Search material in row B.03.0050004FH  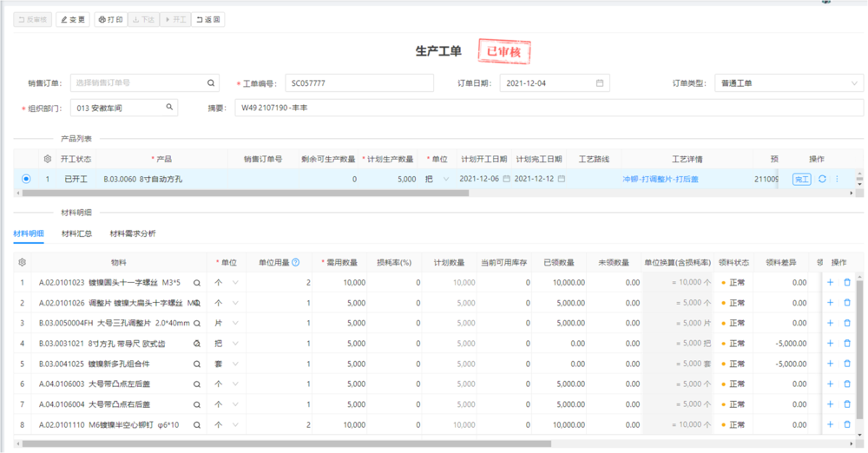[x=196, y=324]
